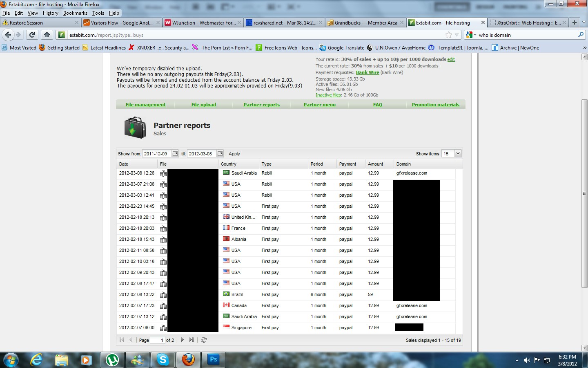Image resolution: width=588 pixels, height=368 pixels.
Task: Open Skype from the taskbar
Action: (163, 360)
